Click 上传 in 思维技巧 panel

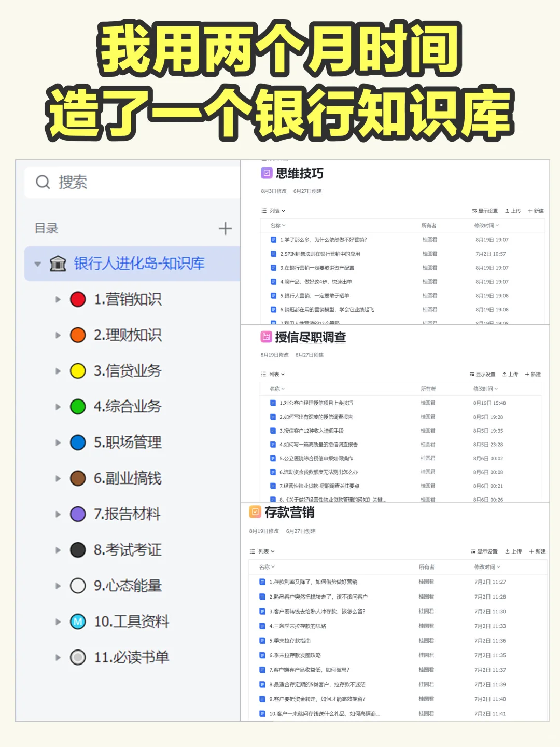(513, 211)
